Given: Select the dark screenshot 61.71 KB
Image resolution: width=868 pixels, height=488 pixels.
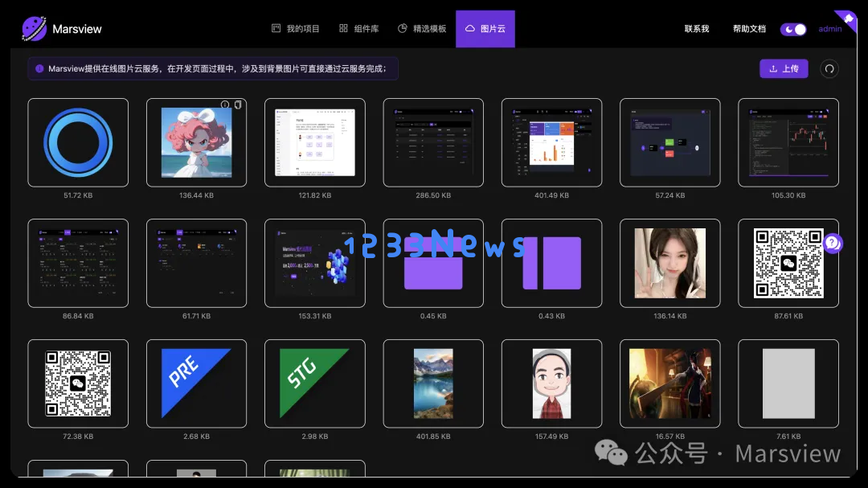Looking at the screenshot, I should [x=197, y=263].
